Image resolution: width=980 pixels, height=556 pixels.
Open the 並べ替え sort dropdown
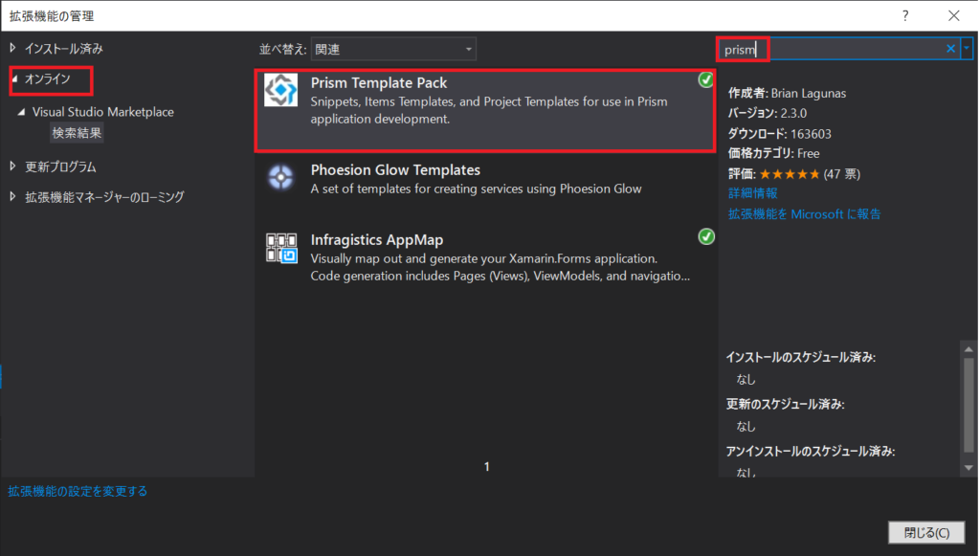tap(393, 49)
